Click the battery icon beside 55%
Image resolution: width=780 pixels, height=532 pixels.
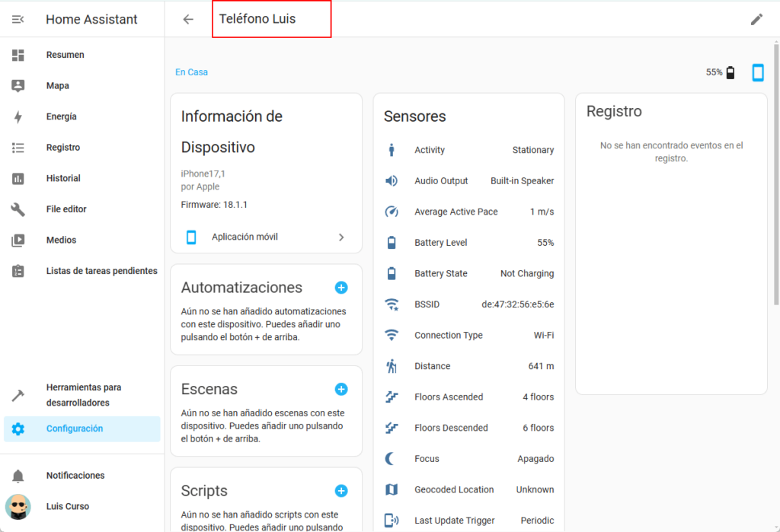tap(730, 72)
